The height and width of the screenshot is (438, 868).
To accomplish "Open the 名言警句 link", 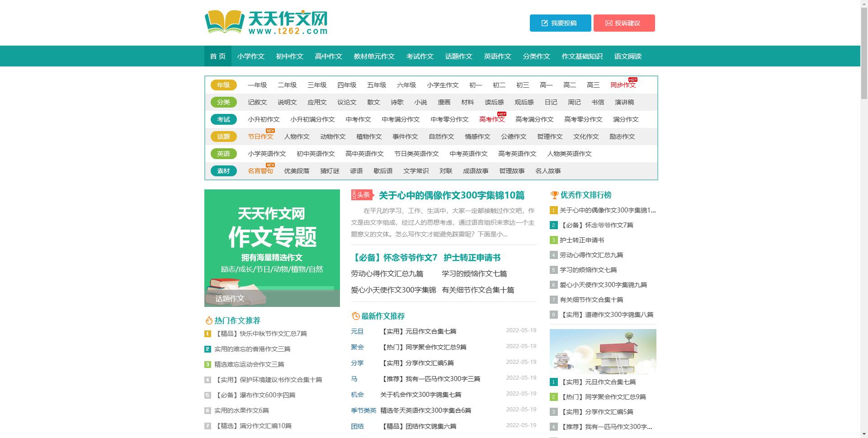I will click(x=260, y=171).
